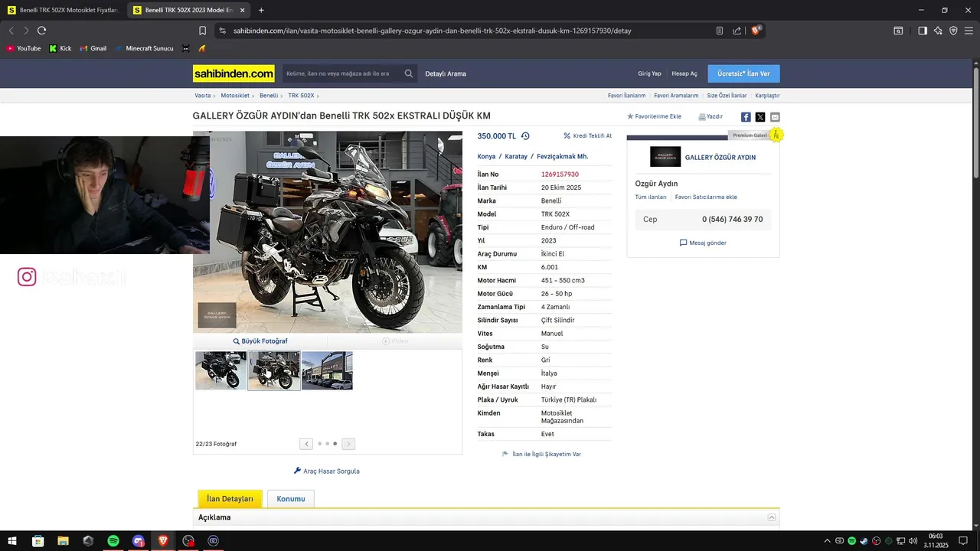Select the gallery storefront thumbnail
This screenshot has width=980, height=551.
click(327, 370)
